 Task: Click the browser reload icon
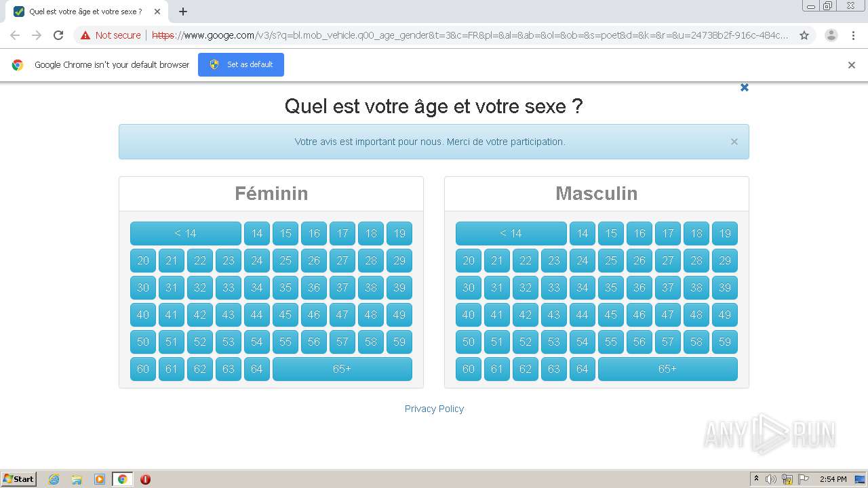coord(58,35)
